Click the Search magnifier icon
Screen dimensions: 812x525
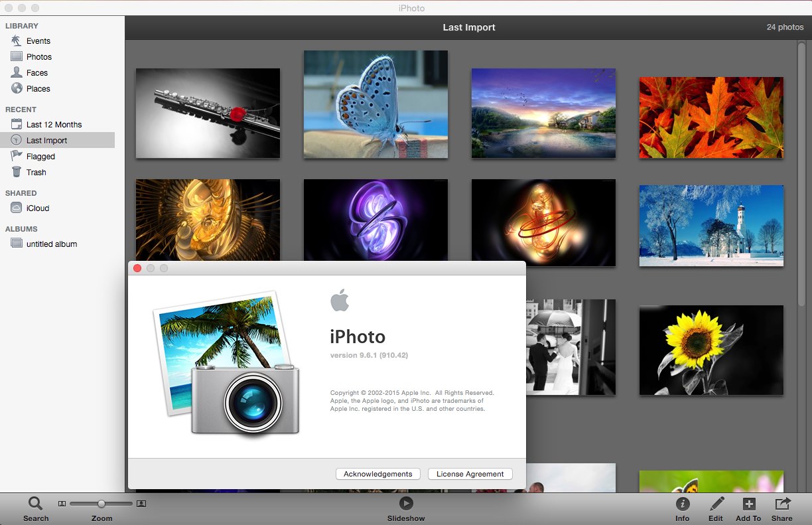coord(35,504)
